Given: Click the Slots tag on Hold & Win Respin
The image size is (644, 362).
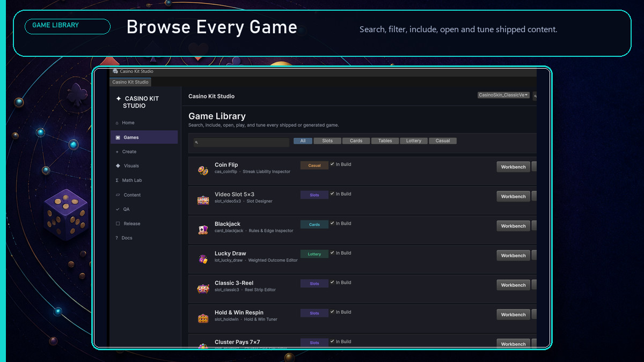Looking at the screenshot, I should 314,313.
